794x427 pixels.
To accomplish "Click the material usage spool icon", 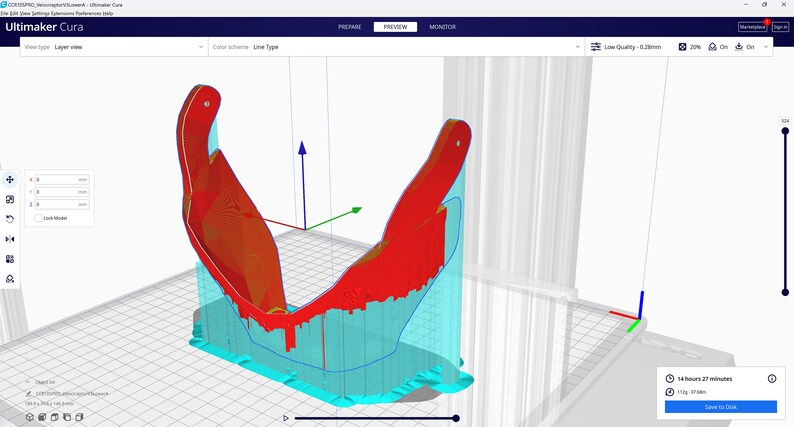I will tap(669, 392).
